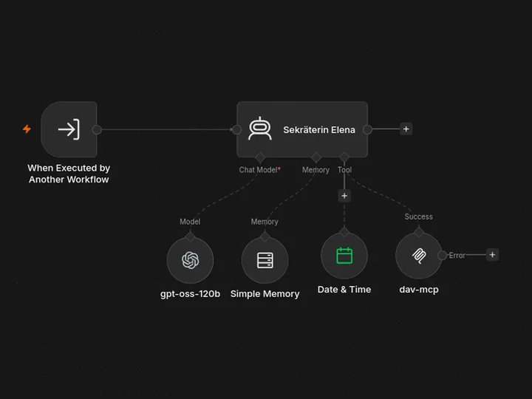The height and width of the screenshot is (399, 532).
Task: Click the dav-mcp Error output handle
Action: (442, 255)
